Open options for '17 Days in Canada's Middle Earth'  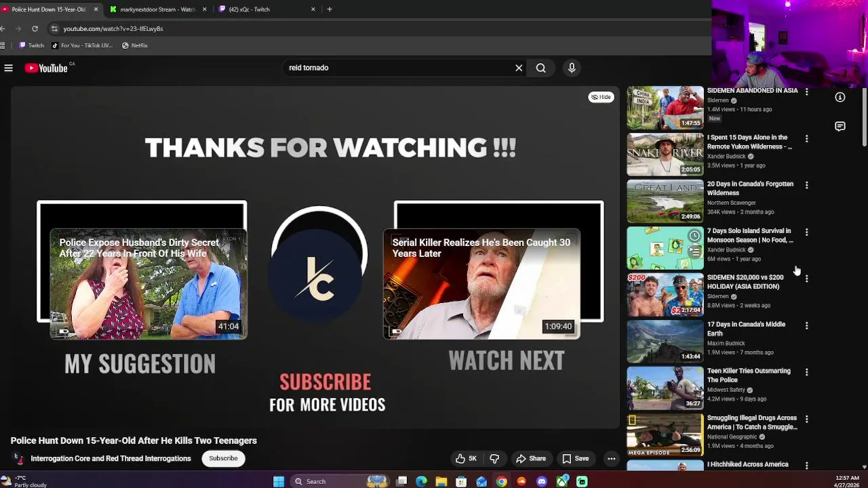pyautogui.click(x=806, y=325)
